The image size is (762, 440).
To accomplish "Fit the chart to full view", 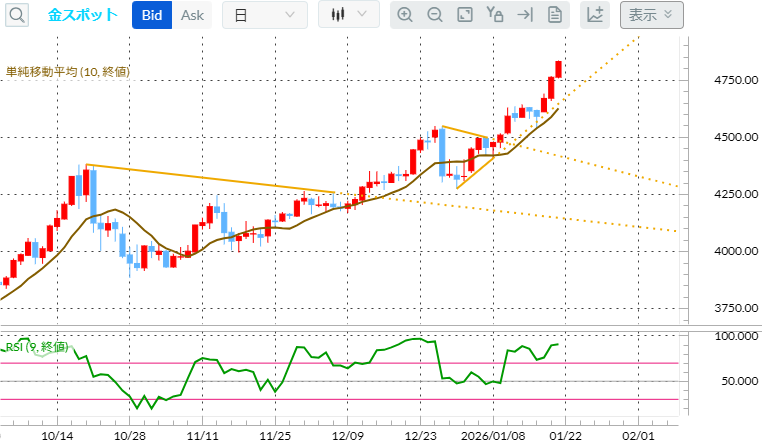I will 465,15.
